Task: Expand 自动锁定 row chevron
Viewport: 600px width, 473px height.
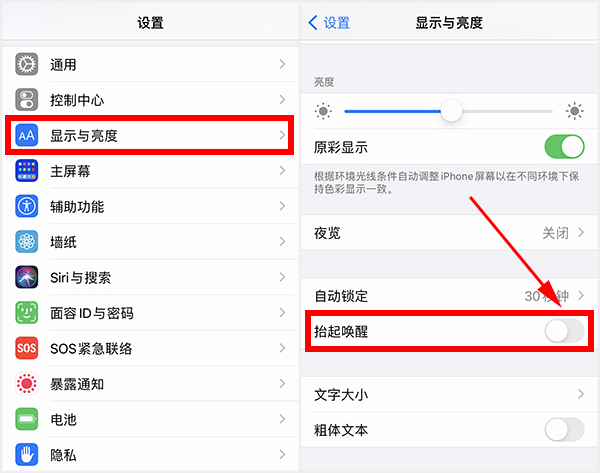Action: (580, 296)
